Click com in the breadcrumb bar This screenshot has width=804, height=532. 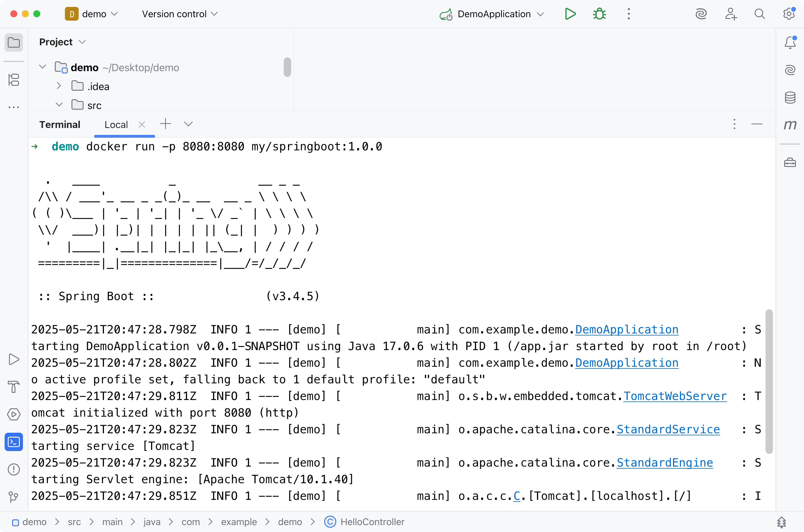pyautogui.click(x=190, y=522)
